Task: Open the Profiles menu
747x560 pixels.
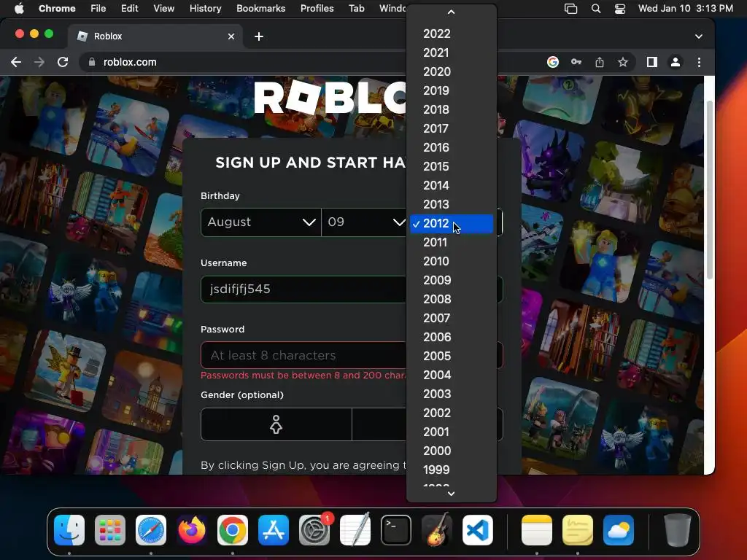Action: coord(317,9)
